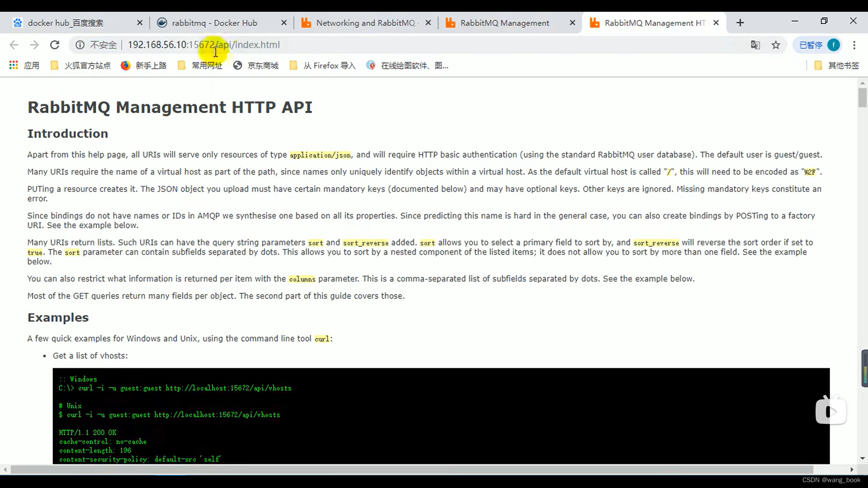Viewport: 868px width, 488px height.
Task: Open the 从 Firefox 导入 bookmark folder
Action: tap(322, 66)
